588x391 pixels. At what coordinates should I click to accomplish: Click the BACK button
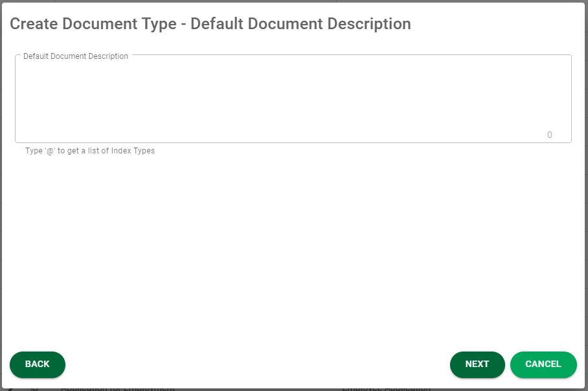pos(38,364)
